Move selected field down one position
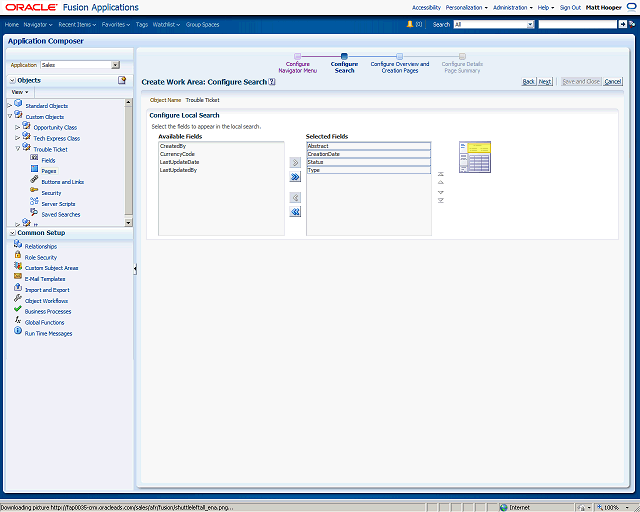This screenshot has height=512, width=640. coord(441,192)
